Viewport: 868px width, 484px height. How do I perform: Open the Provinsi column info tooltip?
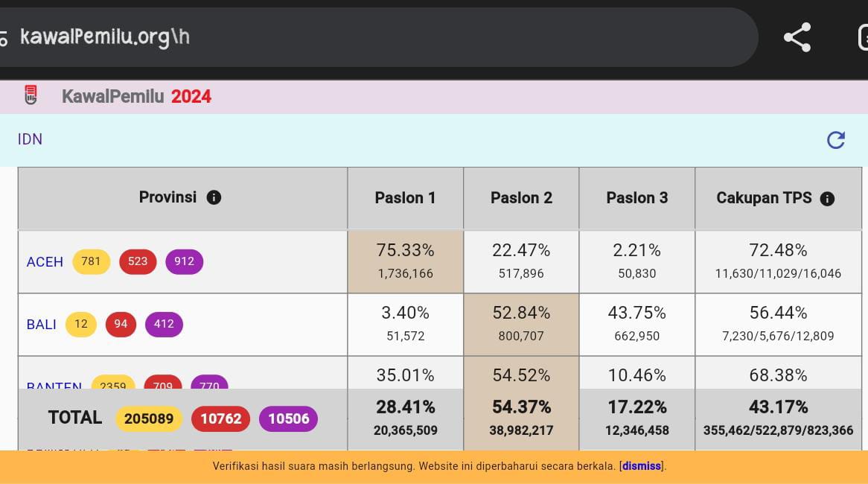[214, 197]
